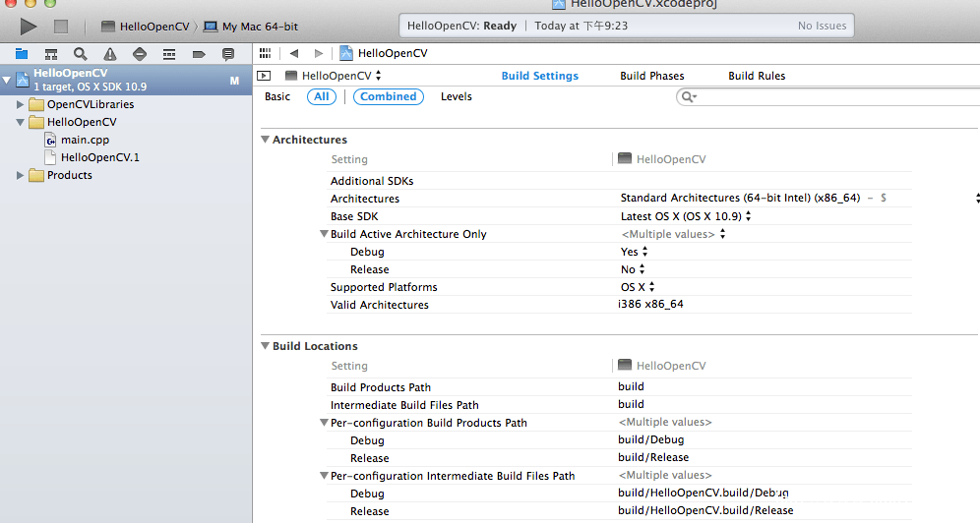
Task: Switch to Build Phases tab
Action: 652,76
